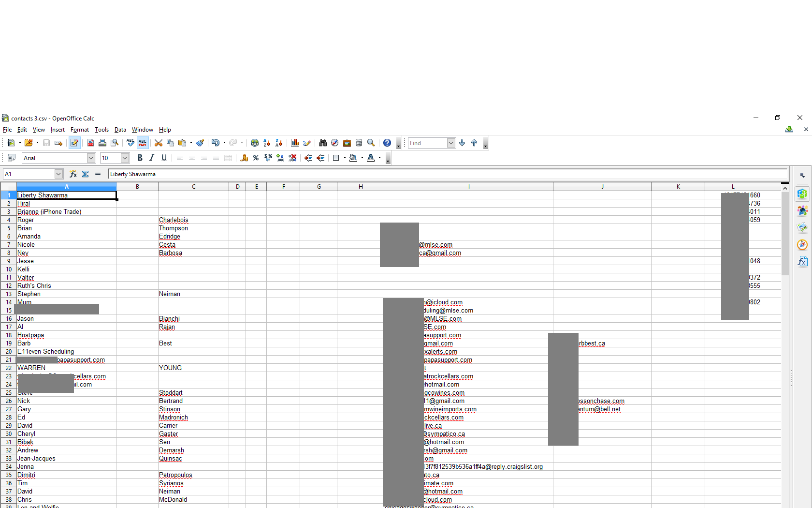
Task: Click the Function Wizard button
Action: [73, 174]
